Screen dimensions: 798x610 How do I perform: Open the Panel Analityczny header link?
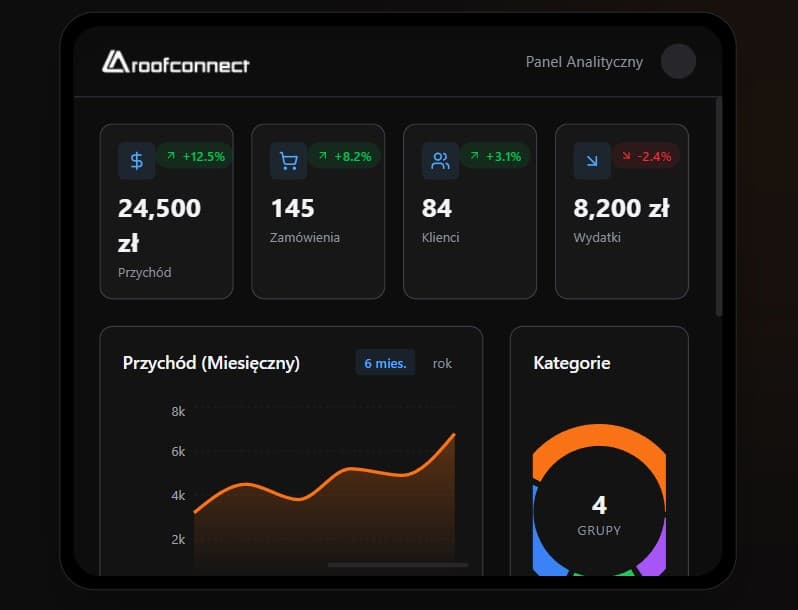584,62
